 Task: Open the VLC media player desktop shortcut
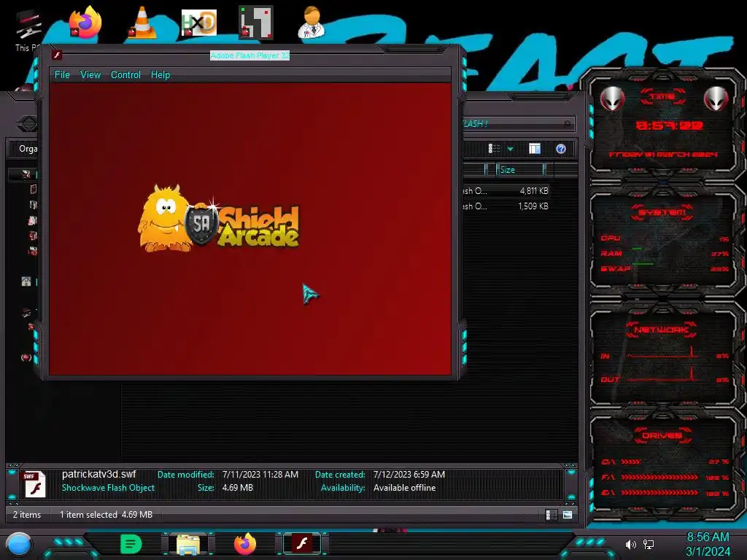coord(142,23)
